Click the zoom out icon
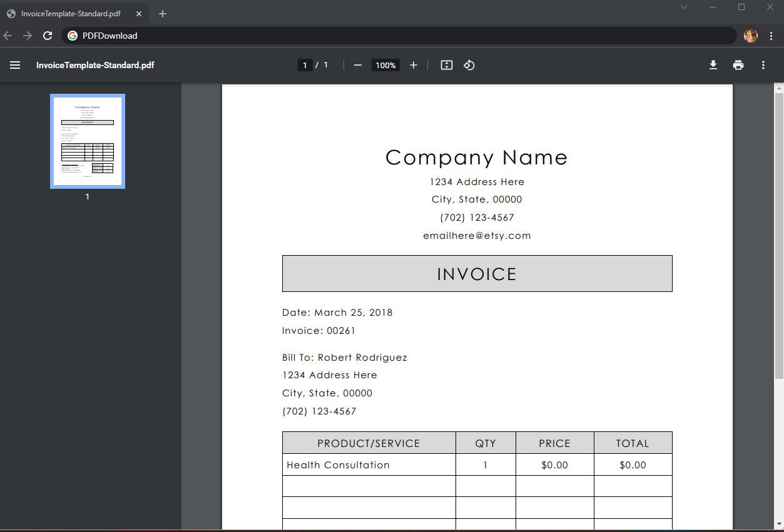784x532 pixels. click(x=357, y=65)
